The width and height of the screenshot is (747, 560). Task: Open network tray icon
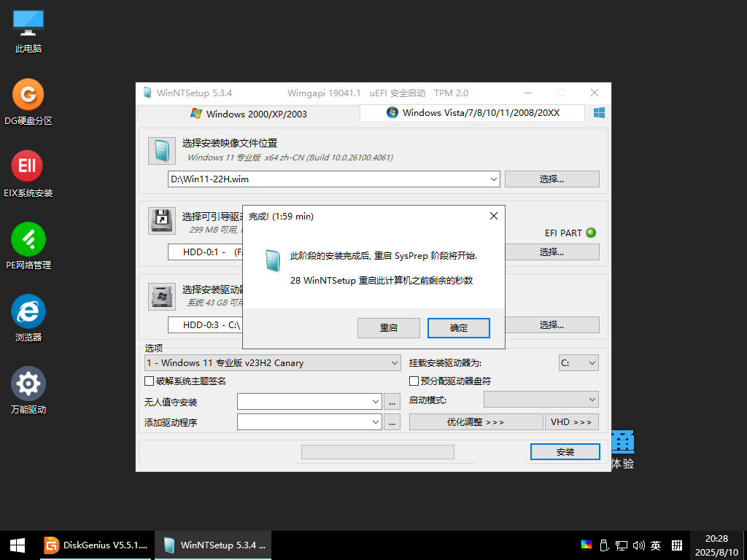[622, 545]
